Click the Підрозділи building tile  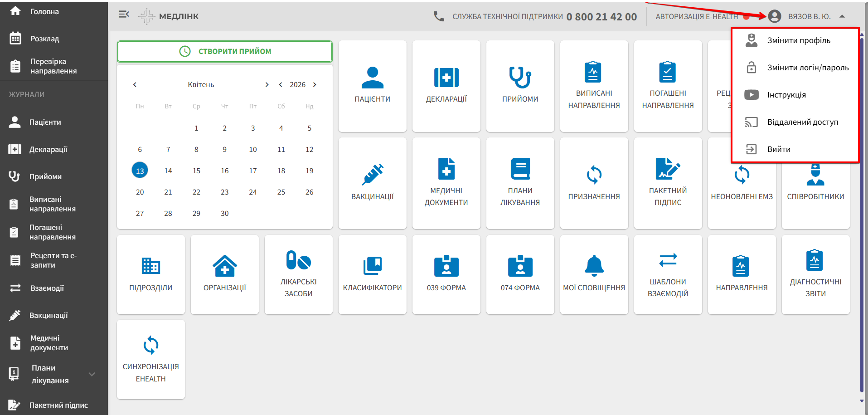(x=150, y=274)
